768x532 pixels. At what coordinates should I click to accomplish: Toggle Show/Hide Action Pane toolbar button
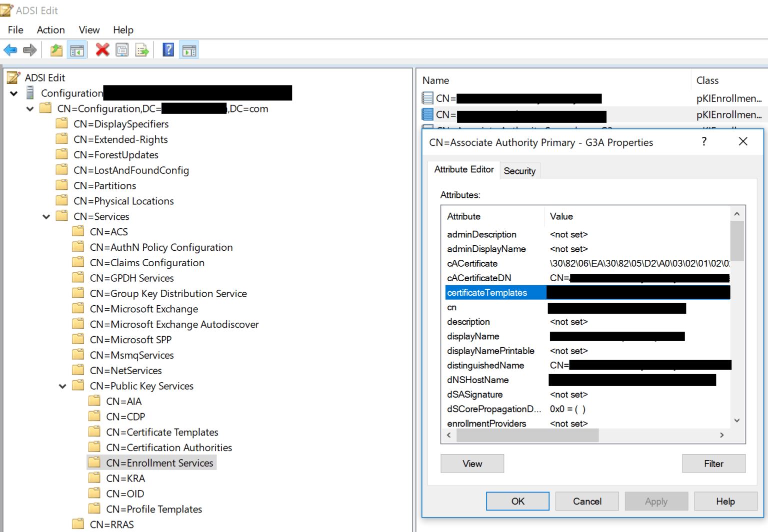(x=189, y=50)
